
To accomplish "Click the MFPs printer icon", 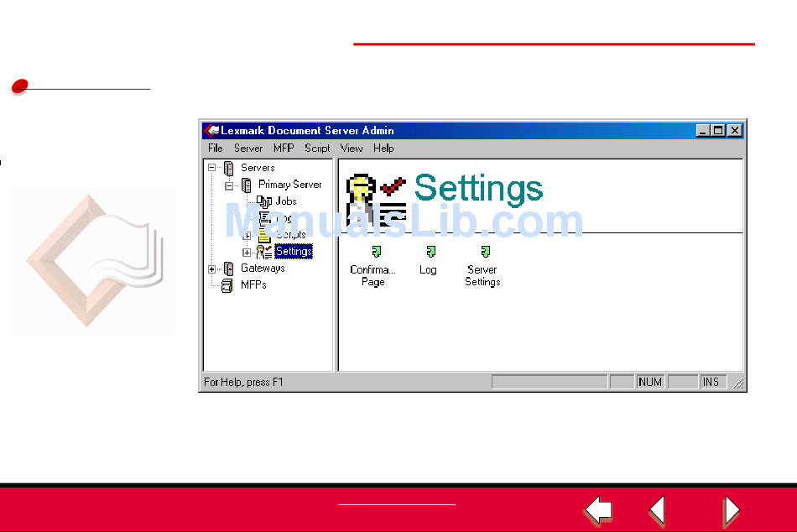I will [227, 286].
